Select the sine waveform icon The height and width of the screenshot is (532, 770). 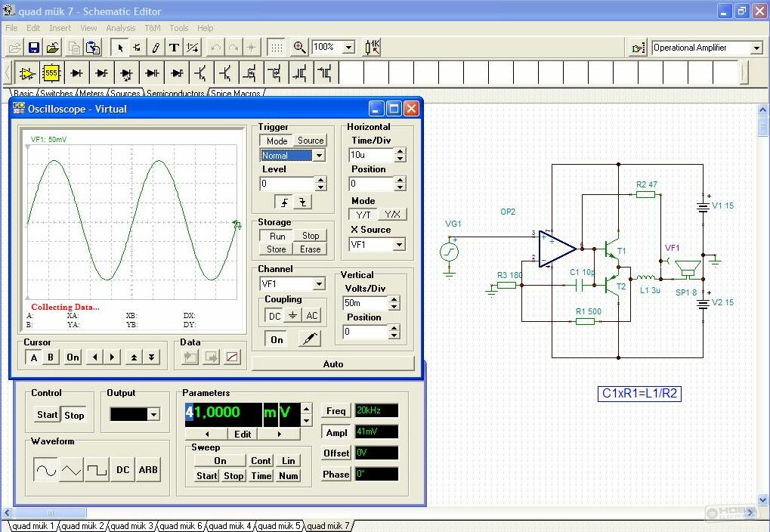45,470
